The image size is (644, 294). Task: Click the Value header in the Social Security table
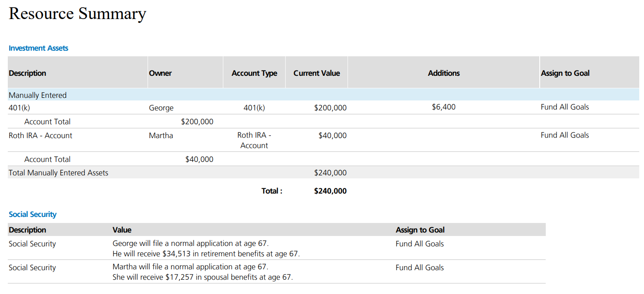click(122, 230)
